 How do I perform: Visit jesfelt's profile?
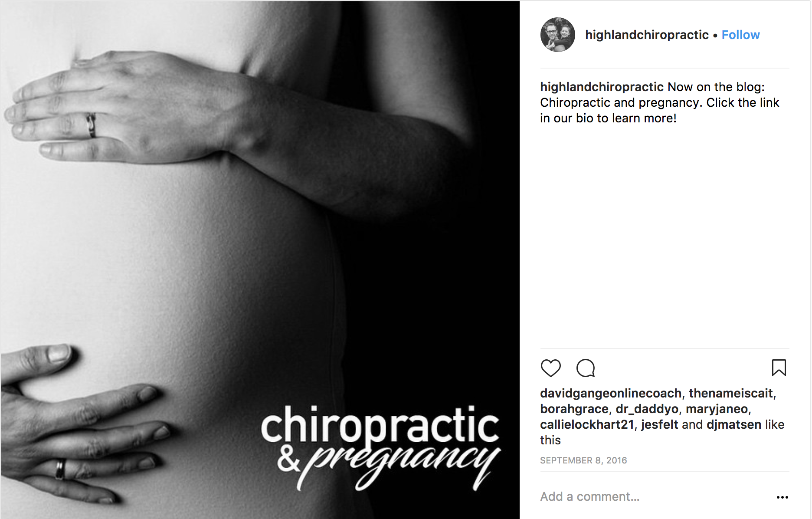pos(659,424)
